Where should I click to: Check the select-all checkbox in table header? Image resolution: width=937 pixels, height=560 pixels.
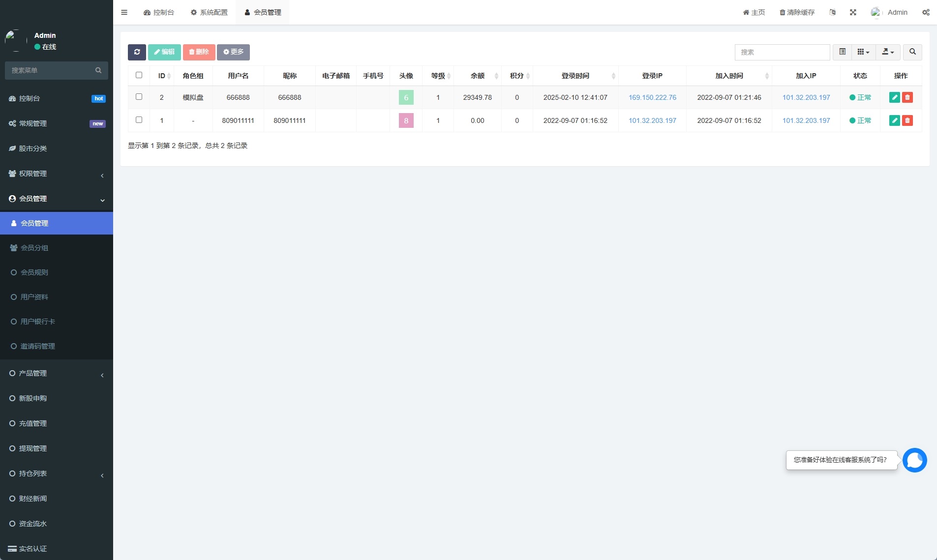click(139, 75)
